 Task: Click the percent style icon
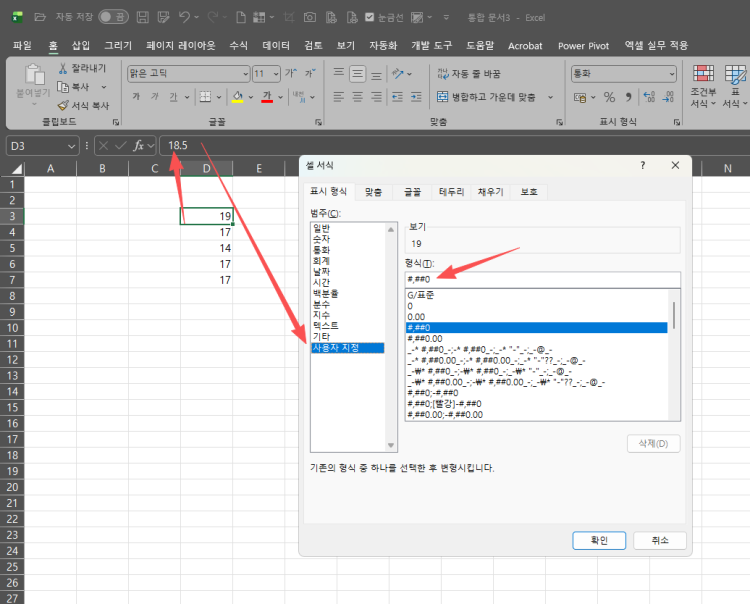[x=603, y=97]
